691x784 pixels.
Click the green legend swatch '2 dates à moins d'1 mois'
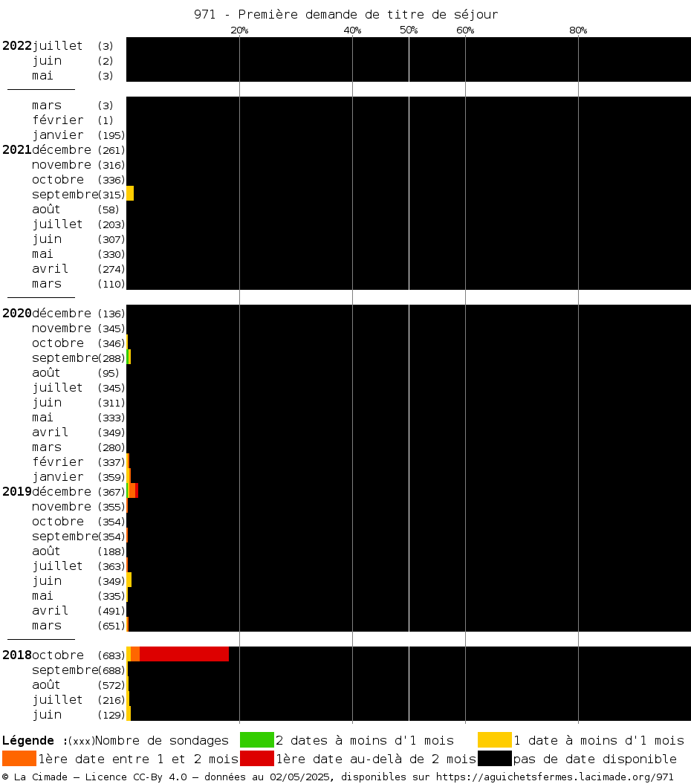[x=257, y=739]
